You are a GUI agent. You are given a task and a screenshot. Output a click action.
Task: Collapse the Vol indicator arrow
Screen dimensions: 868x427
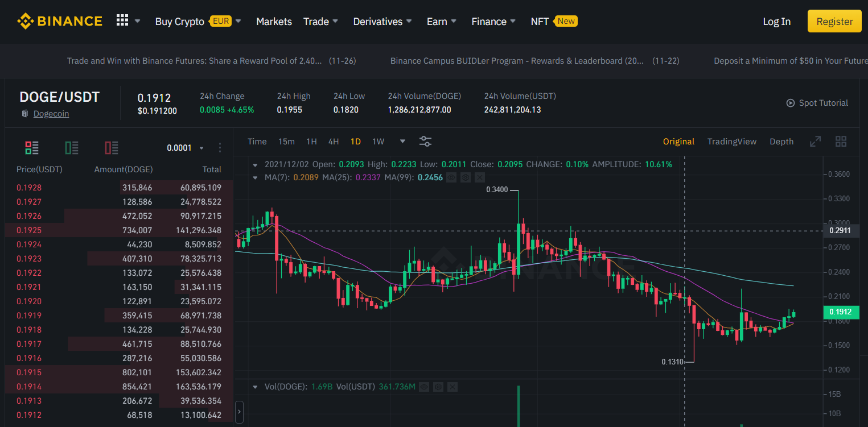click(256, 387)
